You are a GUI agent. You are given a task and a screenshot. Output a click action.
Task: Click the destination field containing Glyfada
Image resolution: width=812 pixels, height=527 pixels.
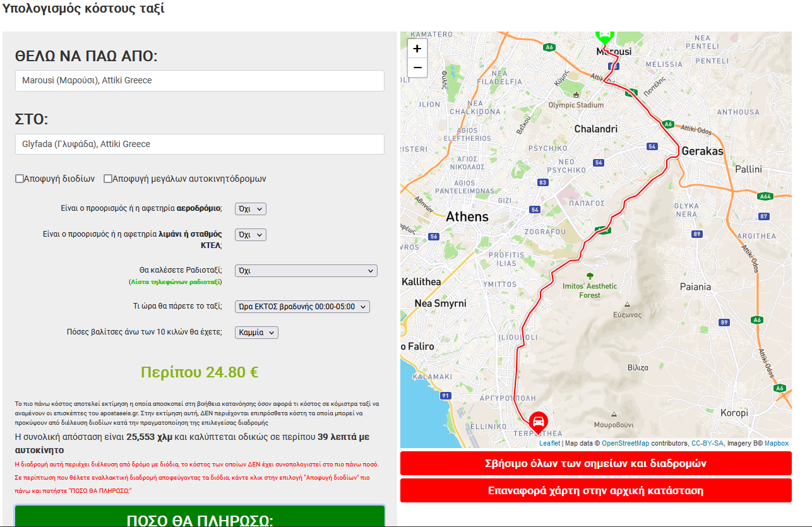200,144
